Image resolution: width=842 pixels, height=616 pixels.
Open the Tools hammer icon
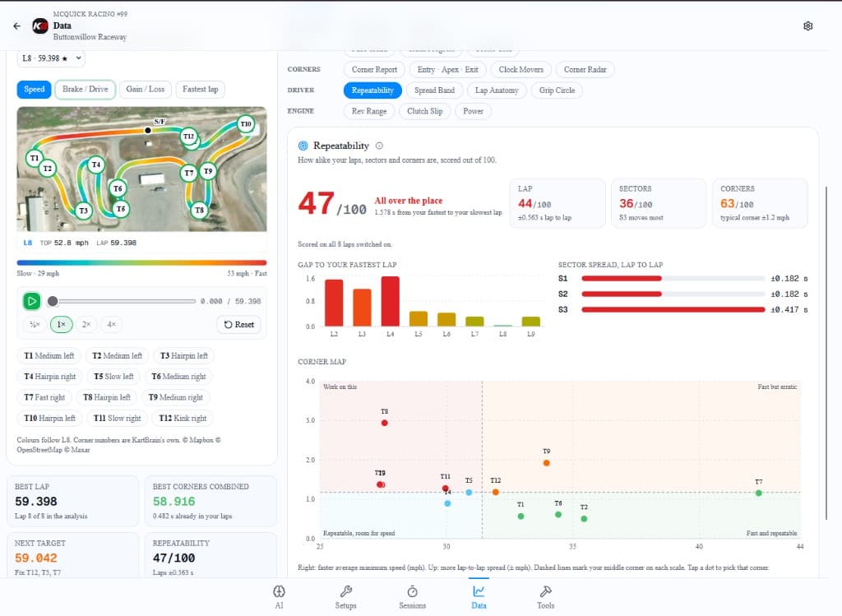click(546, 591)
